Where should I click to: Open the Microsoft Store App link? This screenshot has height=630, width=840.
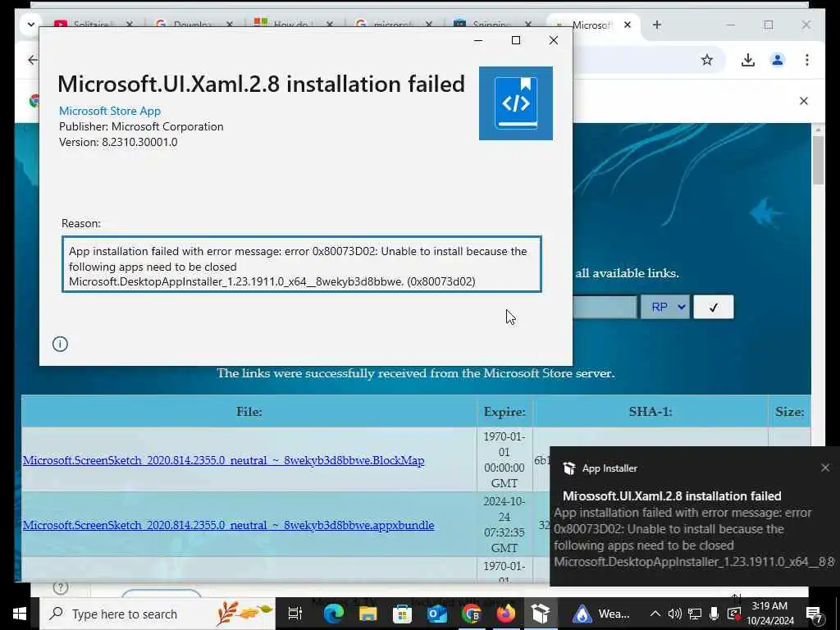coord(110,111)
